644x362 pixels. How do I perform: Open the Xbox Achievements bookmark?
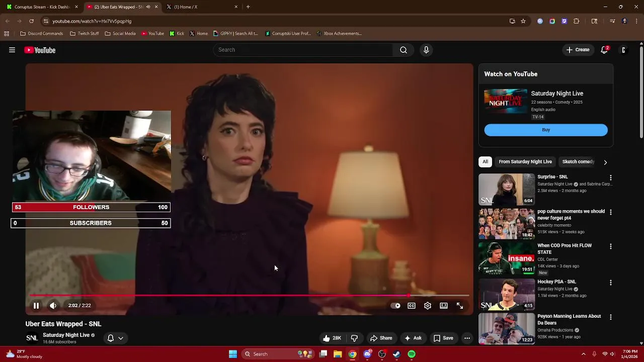pyautogui.click(x=339, y=34)
